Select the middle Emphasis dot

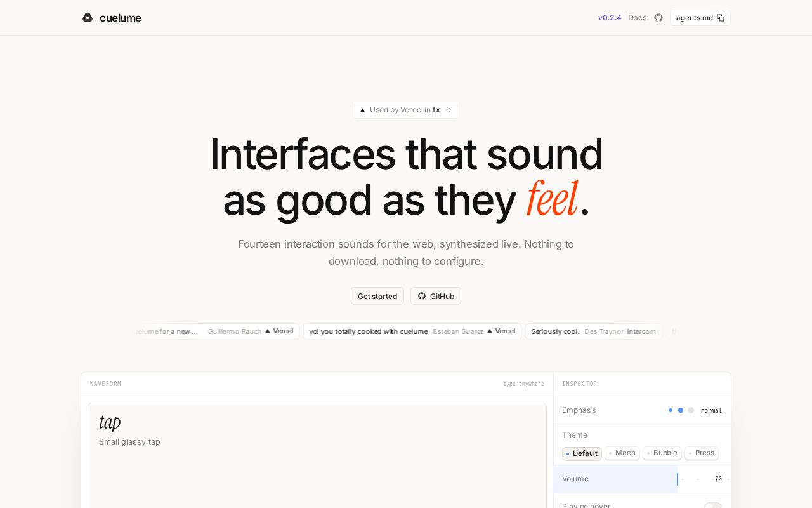tap(681, 410)
